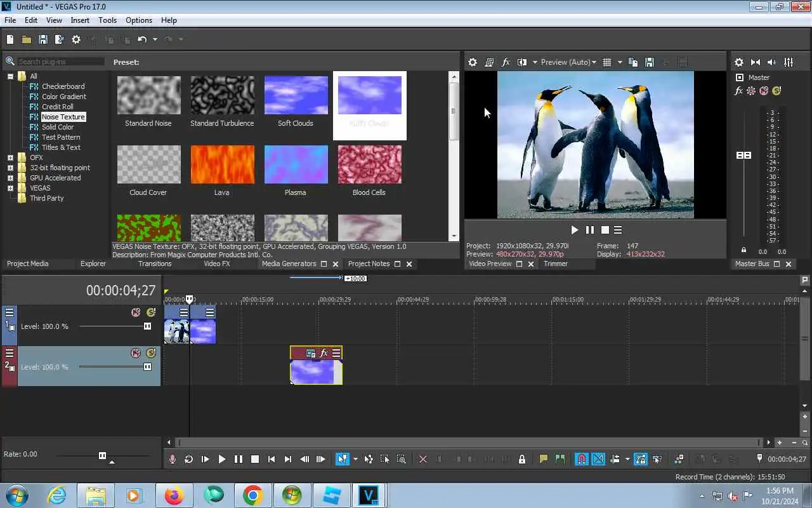Screen dimensions: 812x508
Task: Play the video in the Video Preview
Action: 575,230
